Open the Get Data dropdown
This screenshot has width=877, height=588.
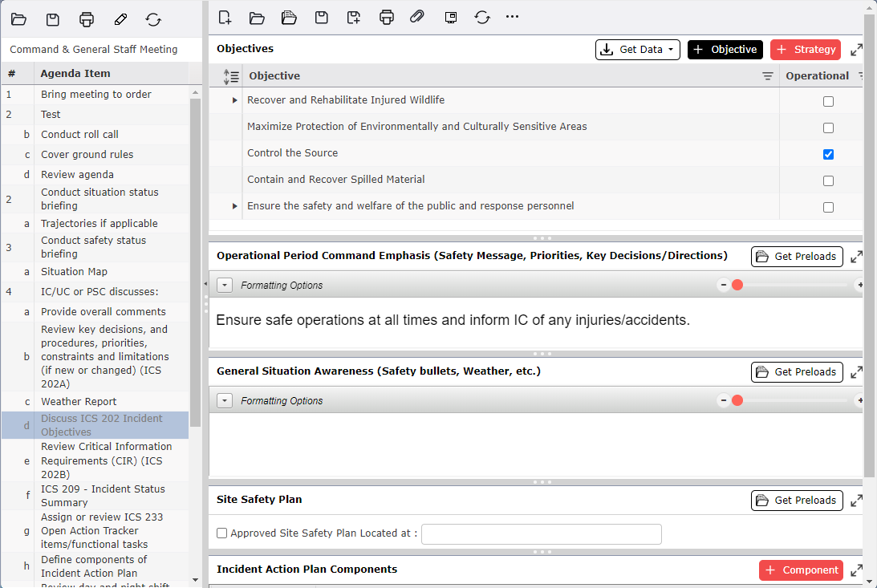[637, 50]
